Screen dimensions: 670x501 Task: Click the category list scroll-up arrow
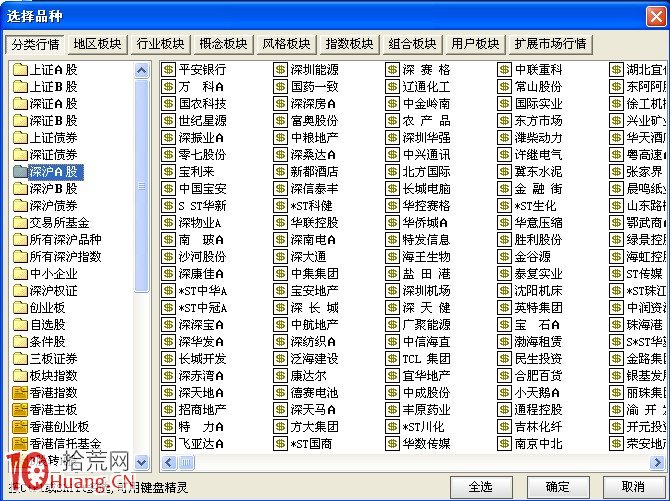tap(142, 70)
